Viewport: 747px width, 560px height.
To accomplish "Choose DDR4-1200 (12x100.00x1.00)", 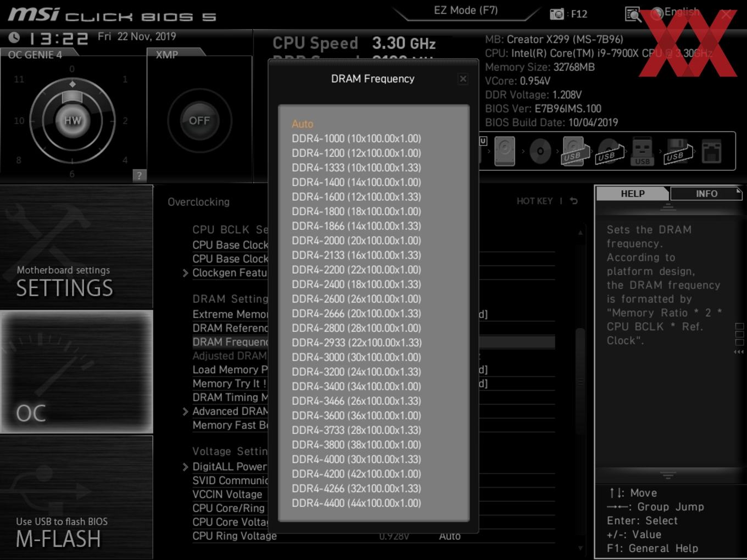I will (x=356, y=153).
